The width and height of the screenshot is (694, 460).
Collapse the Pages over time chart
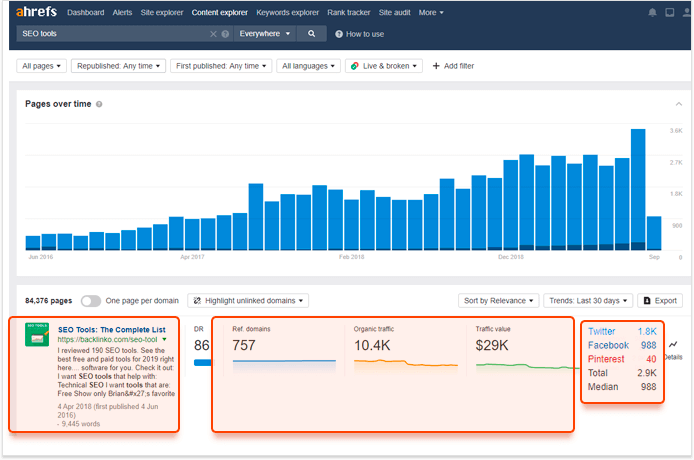coord(679,104)
